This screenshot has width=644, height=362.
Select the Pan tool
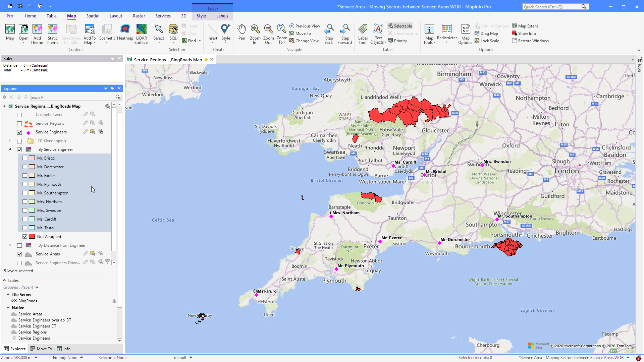[241, 33]
